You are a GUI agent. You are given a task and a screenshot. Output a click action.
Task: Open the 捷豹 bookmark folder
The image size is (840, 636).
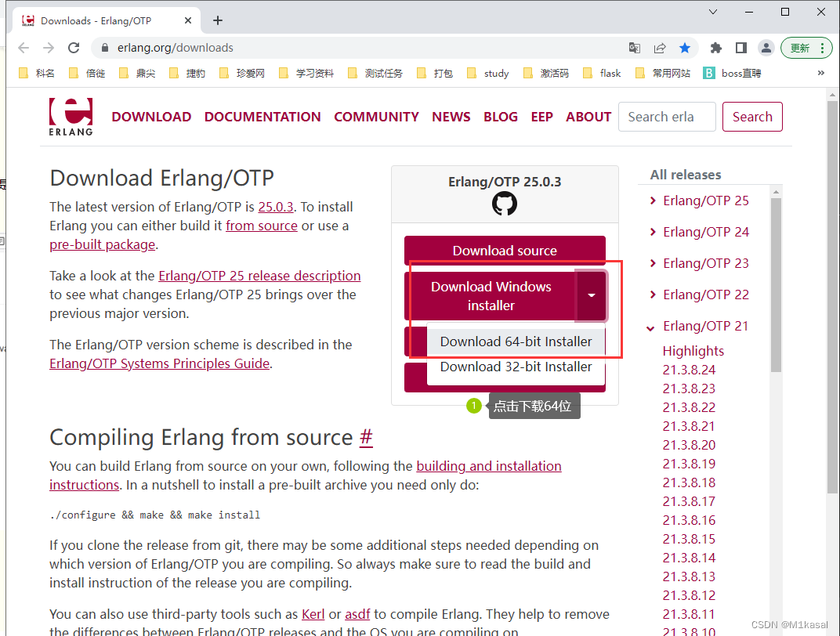tap(187, 73)
